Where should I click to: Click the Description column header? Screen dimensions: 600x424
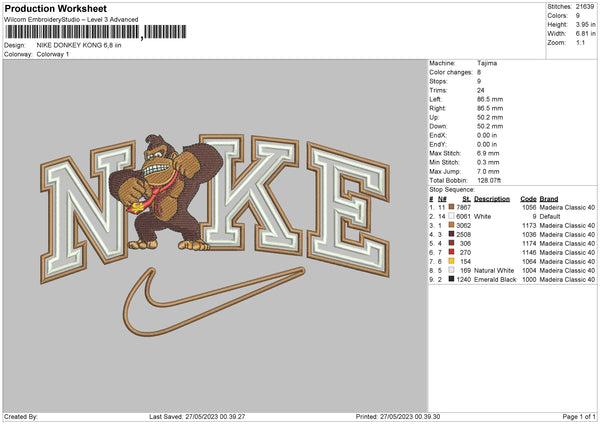tap(492, 199)
